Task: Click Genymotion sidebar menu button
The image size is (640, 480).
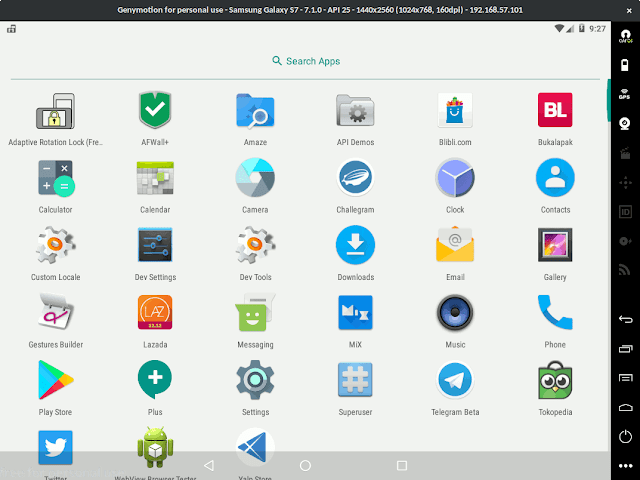Action: tap(625, 378)
